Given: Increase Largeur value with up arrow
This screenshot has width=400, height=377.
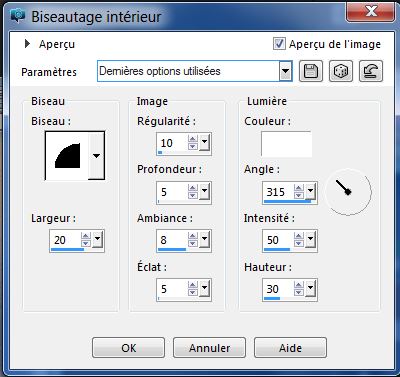Looking at the screenshot, I should tap(86, 236).
